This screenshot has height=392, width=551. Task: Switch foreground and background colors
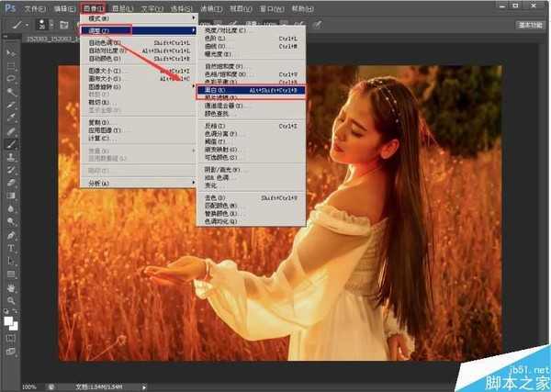point(17,311)
